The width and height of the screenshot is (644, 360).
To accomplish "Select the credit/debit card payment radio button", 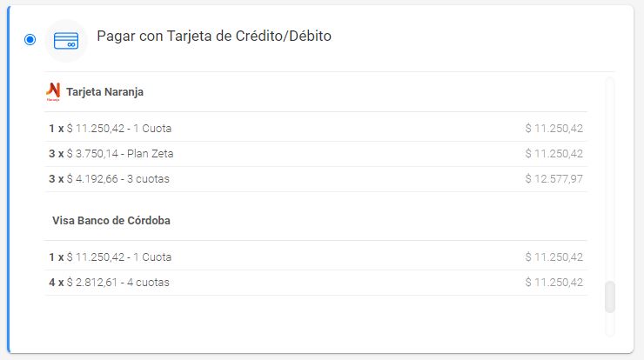I will tap(30, 39).
